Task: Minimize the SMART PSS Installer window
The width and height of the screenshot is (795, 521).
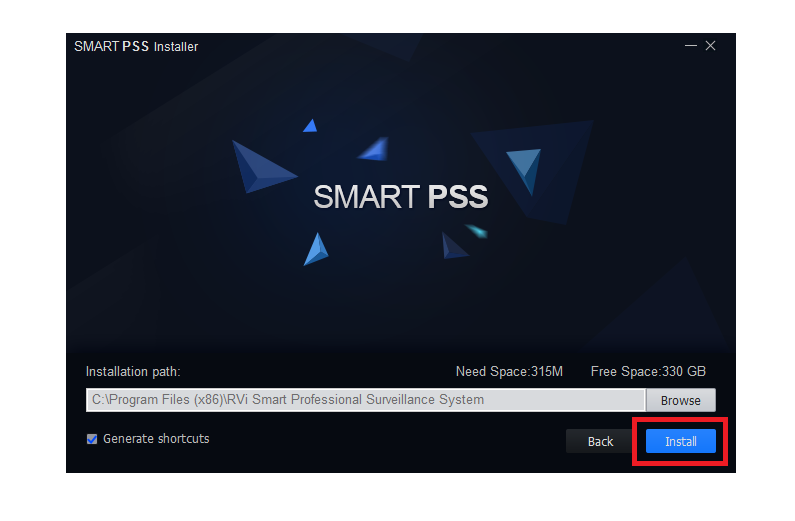Action: click(691, 46)
